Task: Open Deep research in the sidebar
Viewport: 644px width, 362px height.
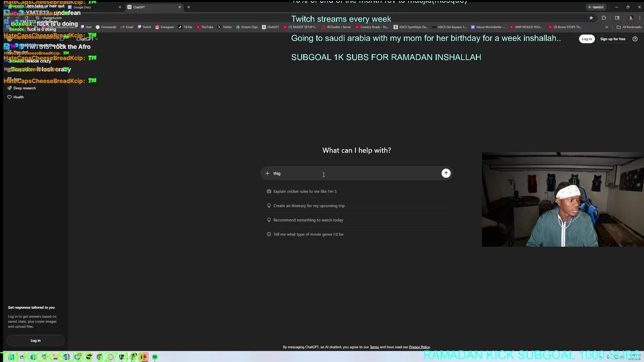Action: [22, 88]
